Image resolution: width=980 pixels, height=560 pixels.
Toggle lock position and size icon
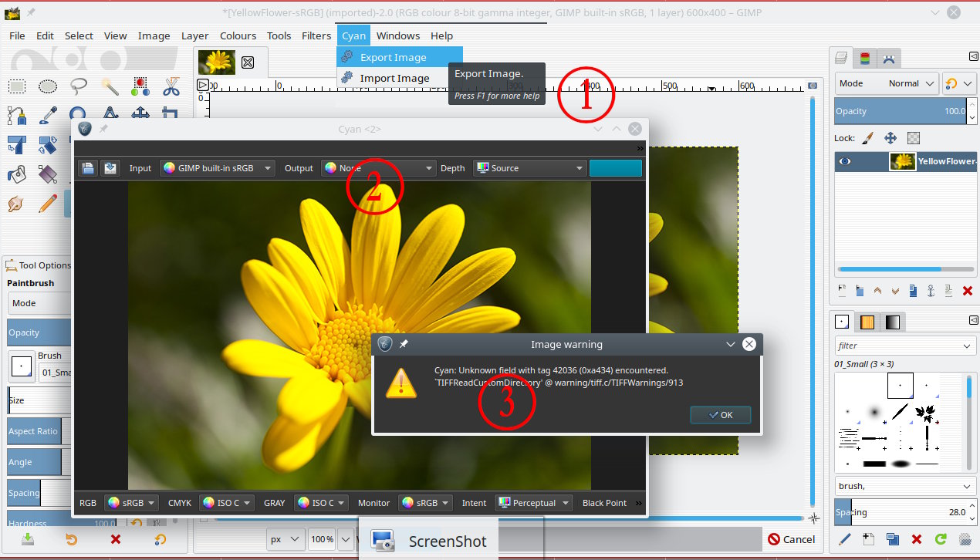pos(890,138)
